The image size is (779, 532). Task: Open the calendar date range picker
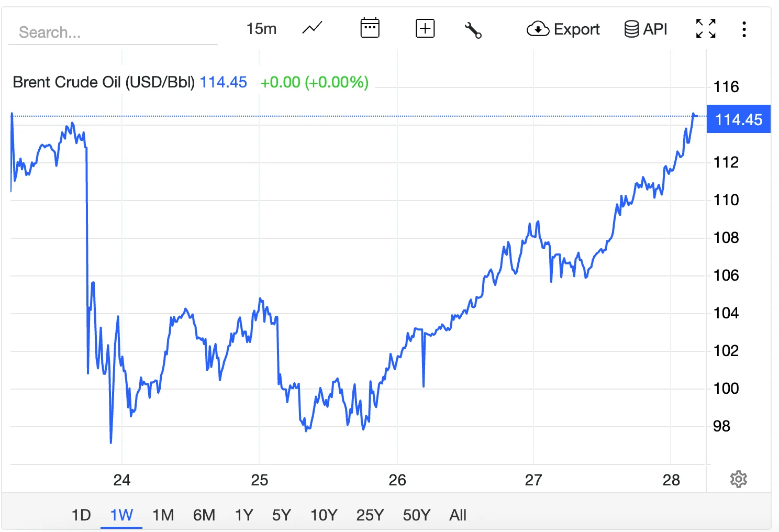(x=370, y=28)
